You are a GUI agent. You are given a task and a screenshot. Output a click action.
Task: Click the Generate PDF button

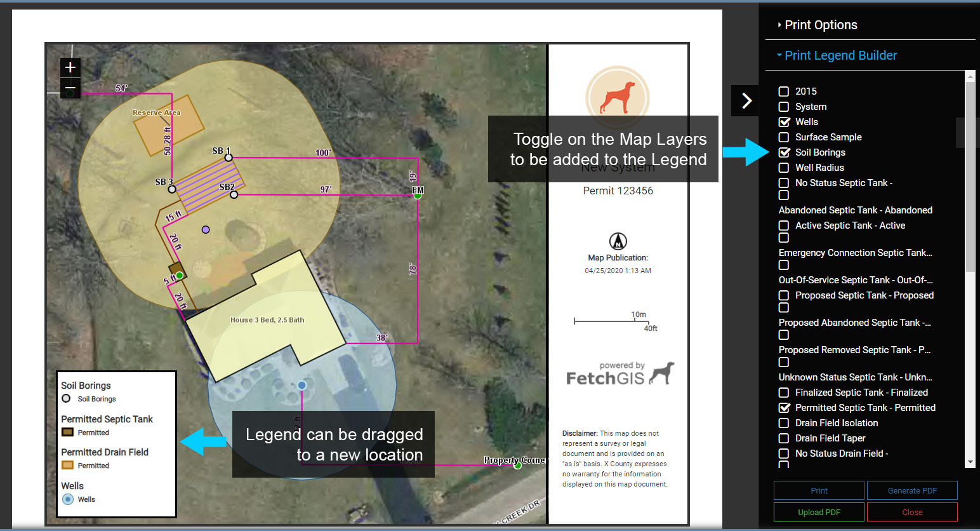[x=911, y=490]
